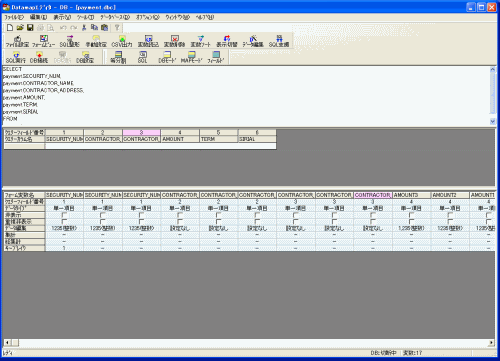Click the フォームビュー toolbar icon
This screenshot has height=361, width=500.
(44, 41)
